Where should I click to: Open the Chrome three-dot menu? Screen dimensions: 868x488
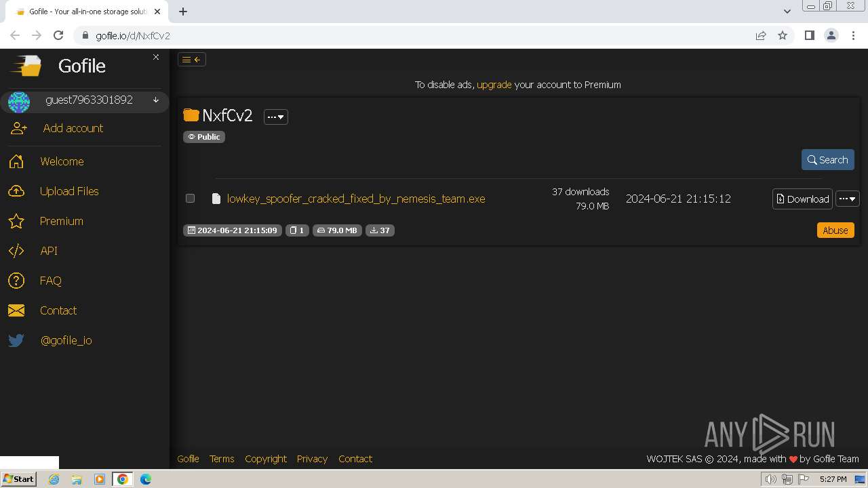coord(853,35)
